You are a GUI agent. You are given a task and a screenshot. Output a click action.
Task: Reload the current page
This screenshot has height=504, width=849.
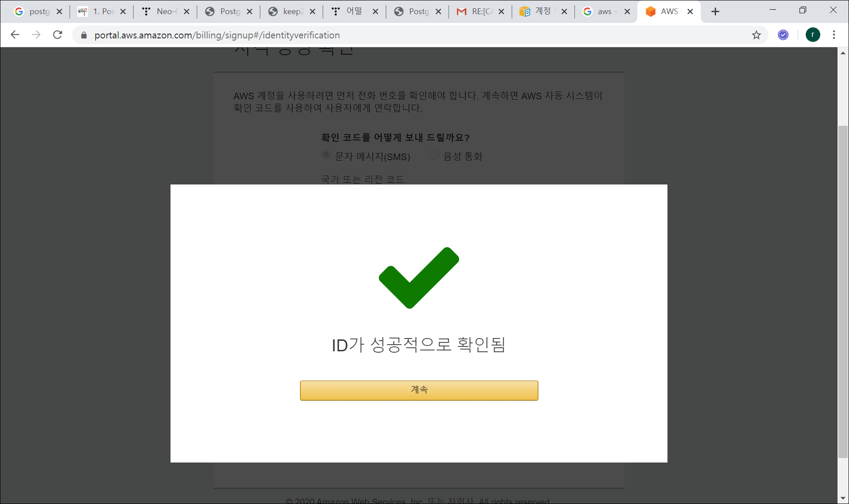coord(57,35)
